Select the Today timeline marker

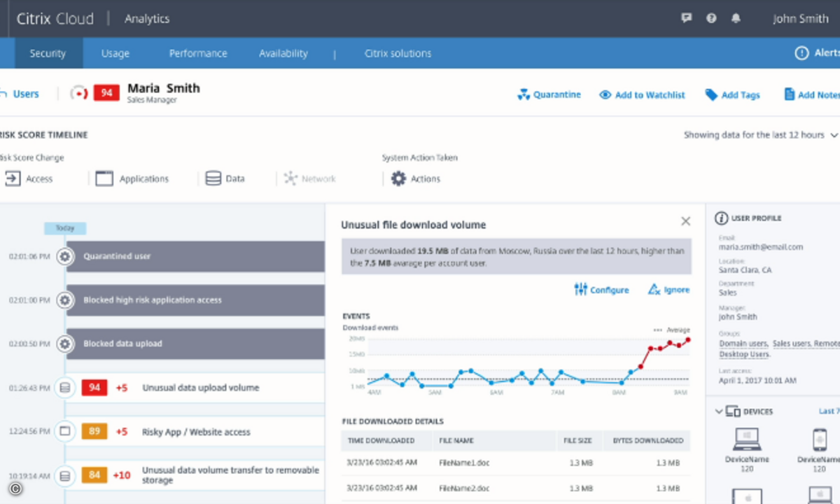[65, 228]
